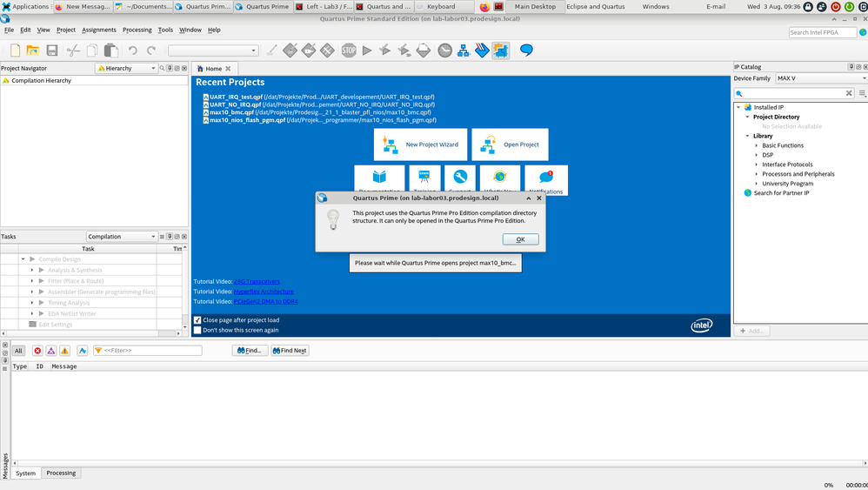Screen dimensions: 868x490
Task: Click the Find... button in Messages
Action: [x=250, y=351]
